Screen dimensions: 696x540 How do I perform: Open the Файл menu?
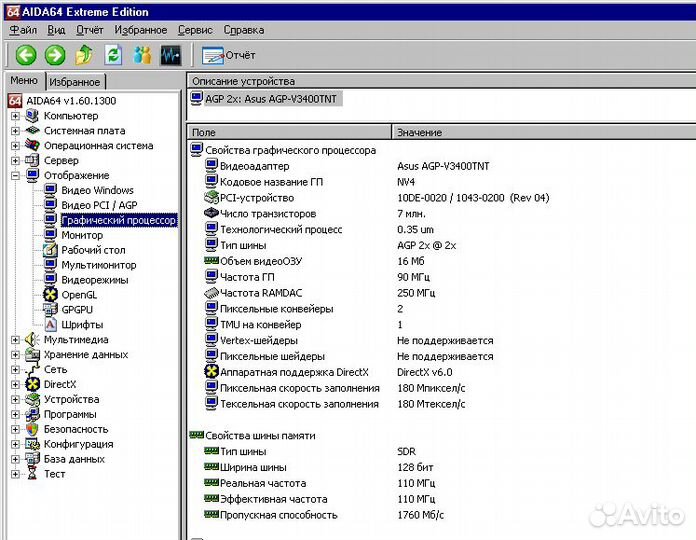pos(23,30)
